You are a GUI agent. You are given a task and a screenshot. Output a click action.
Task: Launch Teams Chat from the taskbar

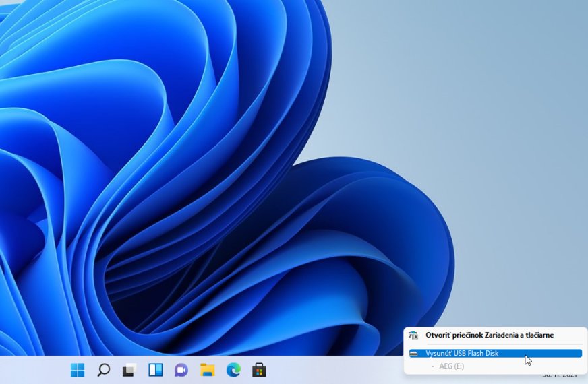(x=181, y=370)
